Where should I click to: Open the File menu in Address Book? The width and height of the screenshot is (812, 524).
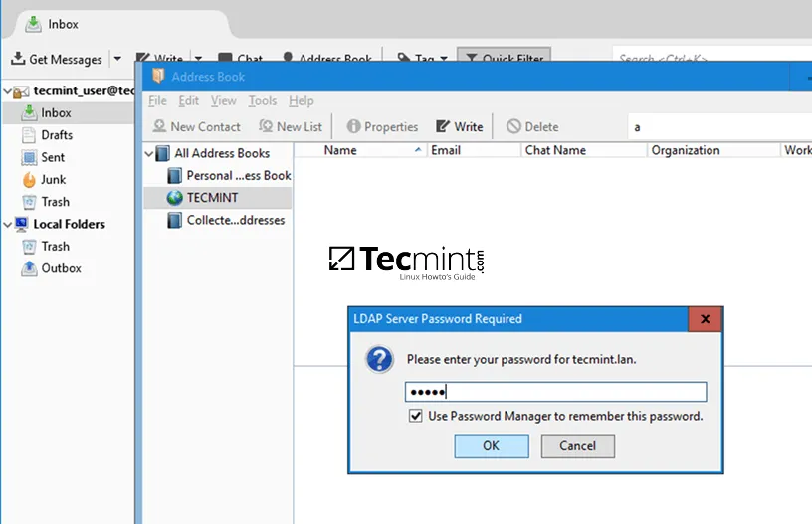click(157, 100)
